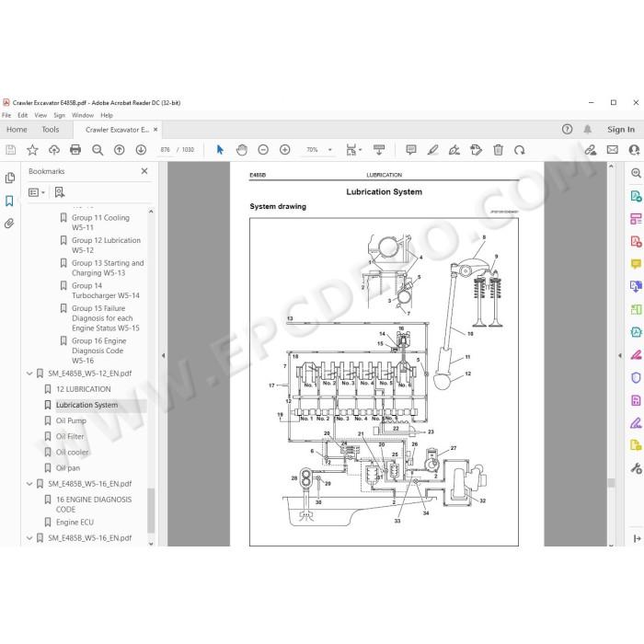Open the Help menu

107,115
